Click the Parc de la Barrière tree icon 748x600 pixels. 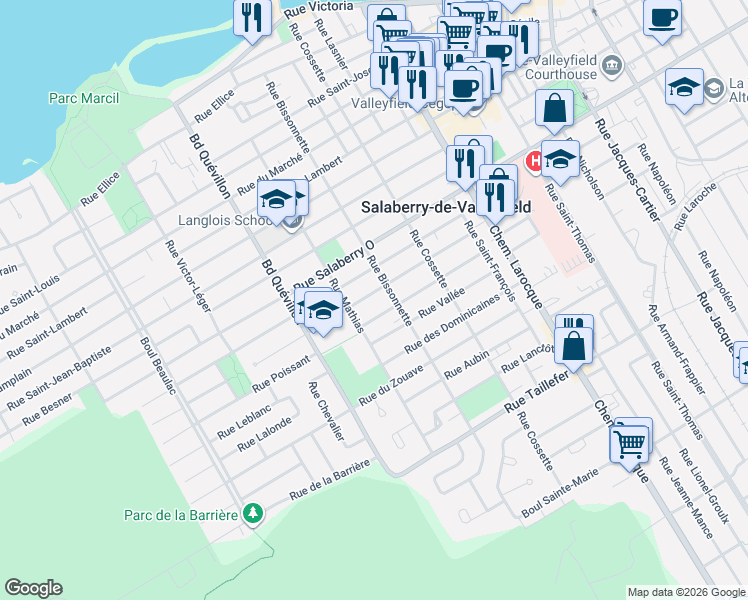(253, 515)
